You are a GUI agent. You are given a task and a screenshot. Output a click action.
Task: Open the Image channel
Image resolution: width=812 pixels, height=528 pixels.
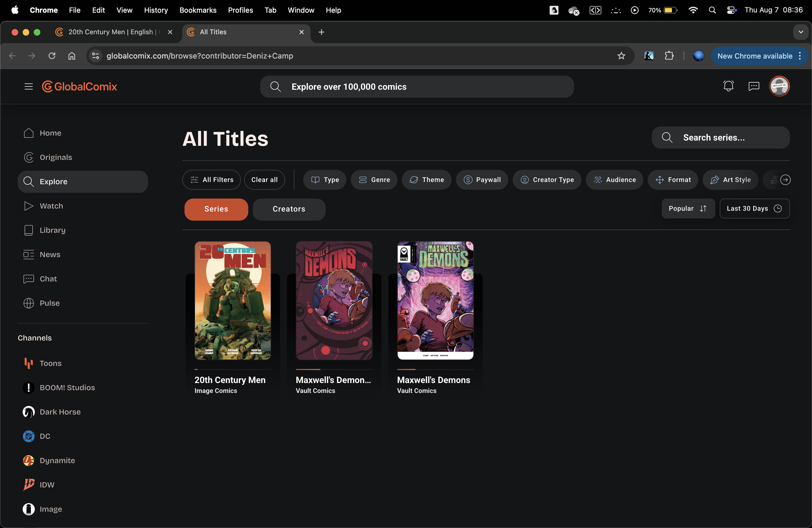click(x=83, y=509)
